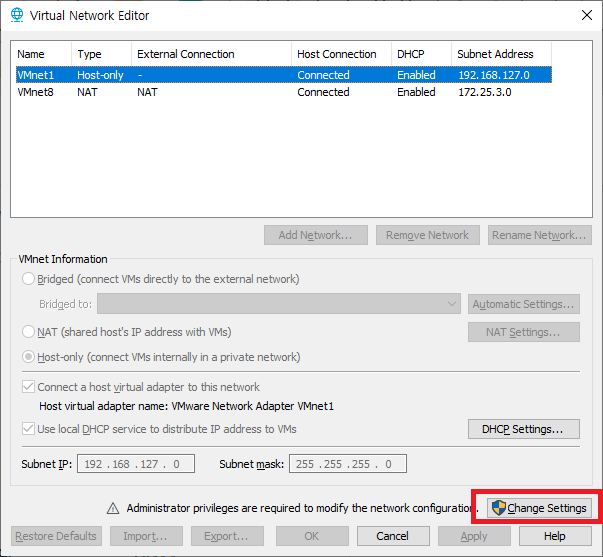Screen dimensions: 603x557
Task: Click the Host virtual adapter name text
Action: (187, 406)
